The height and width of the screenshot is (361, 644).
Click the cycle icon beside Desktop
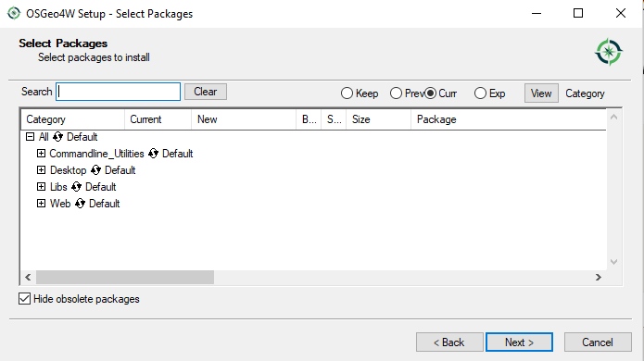coord(95,170)
